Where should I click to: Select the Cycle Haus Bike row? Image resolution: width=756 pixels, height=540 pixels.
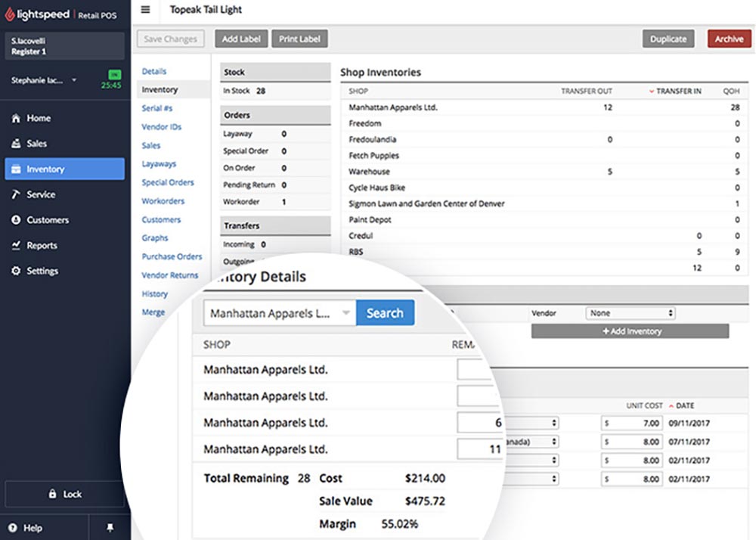point(544,188)
